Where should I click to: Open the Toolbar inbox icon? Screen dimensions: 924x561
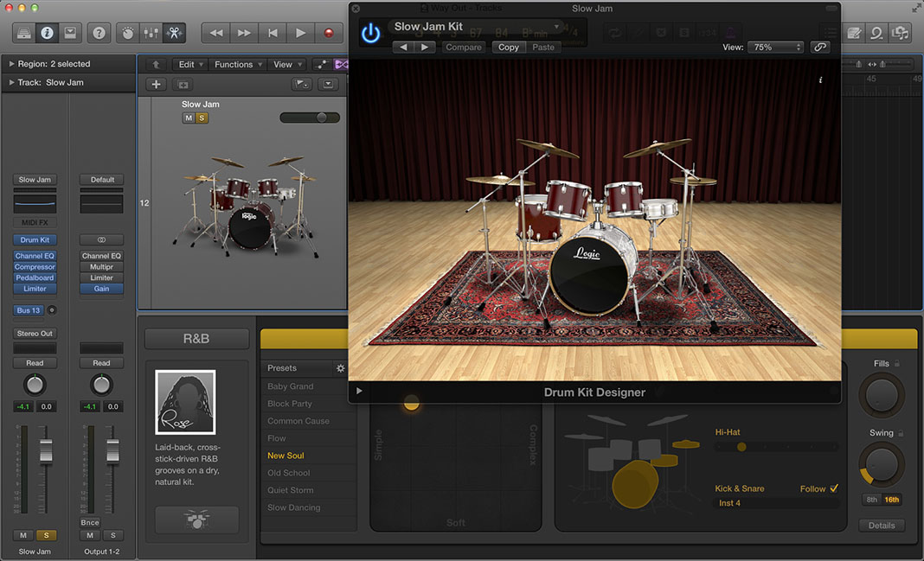click(69, 33)
